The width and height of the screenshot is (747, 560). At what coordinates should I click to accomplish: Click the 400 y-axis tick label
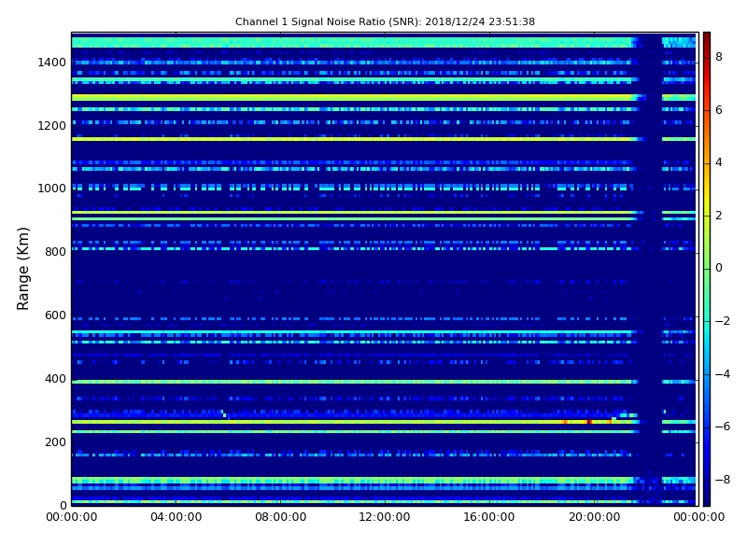point(55,379)
